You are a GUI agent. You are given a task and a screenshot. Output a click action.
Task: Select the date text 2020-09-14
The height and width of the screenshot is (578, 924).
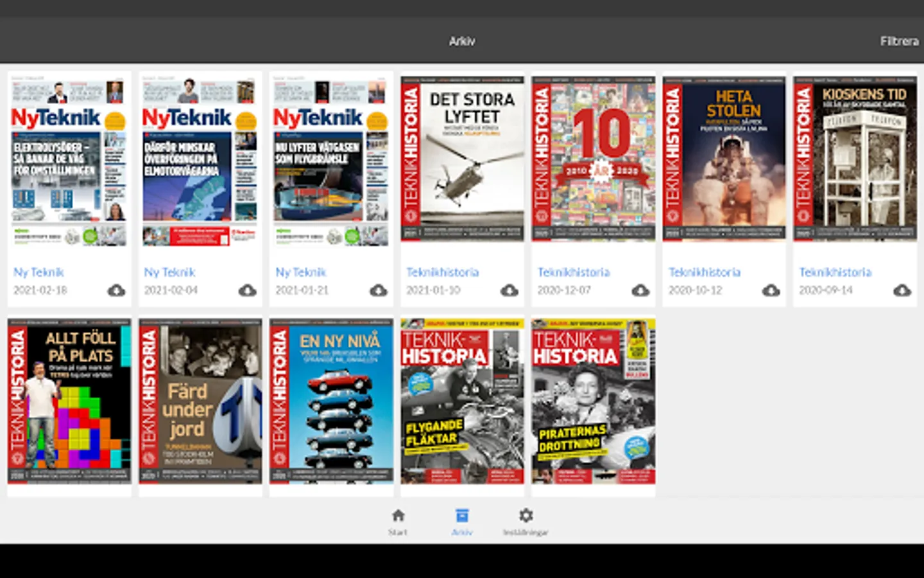tap(826, 290)
